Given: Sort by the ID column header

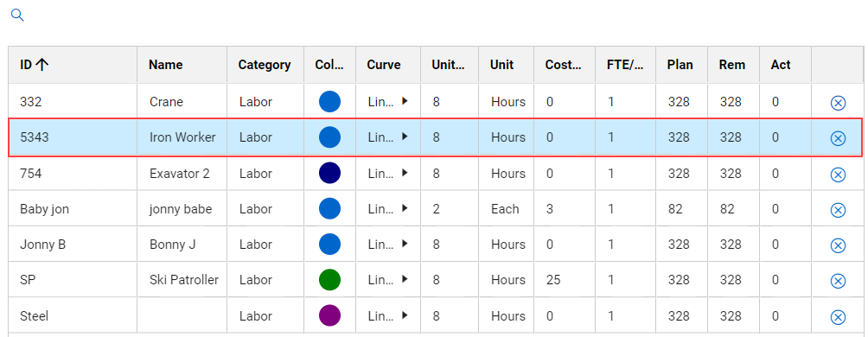Looking at the screenshot, I should (x=35, y=65).
